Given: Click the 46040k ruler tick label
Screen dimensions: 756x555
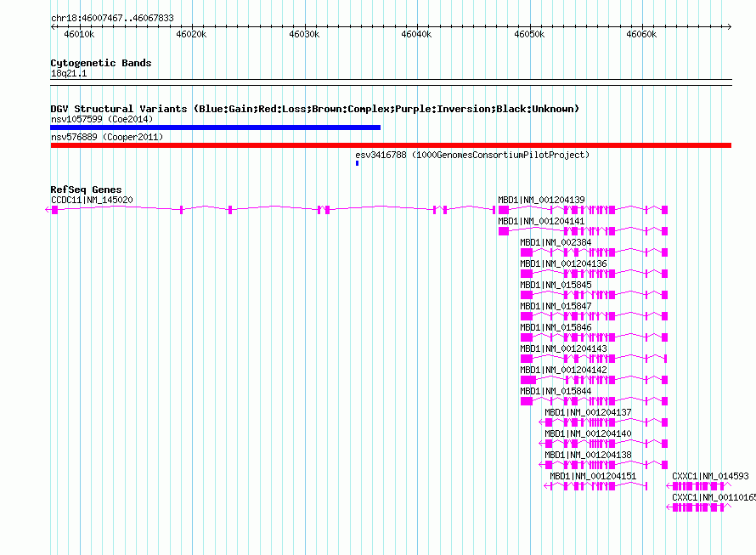Looking at the screenshot, I should tap(416, 34).
